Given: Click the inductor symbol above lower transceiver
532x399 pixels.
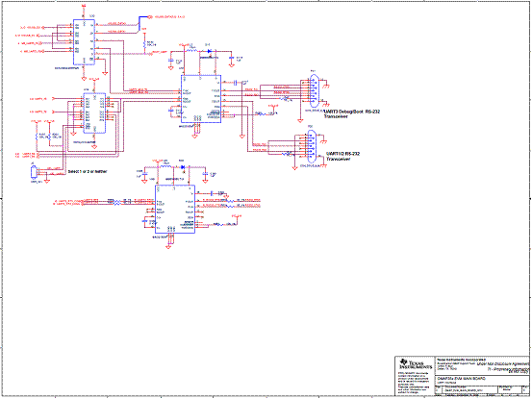Looking at the screenshot, I should [165, 166].
